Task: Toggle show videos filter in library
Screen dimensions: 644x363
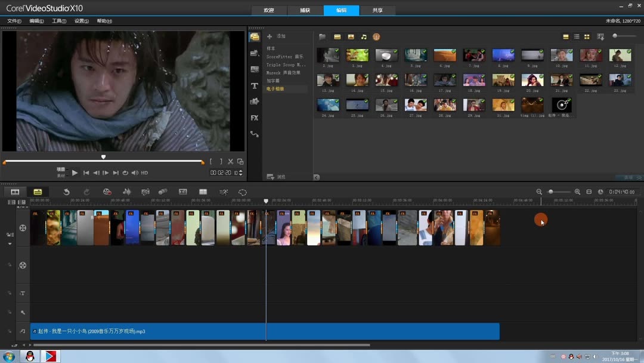Action: pyautogui.click(x=337, y=37)
